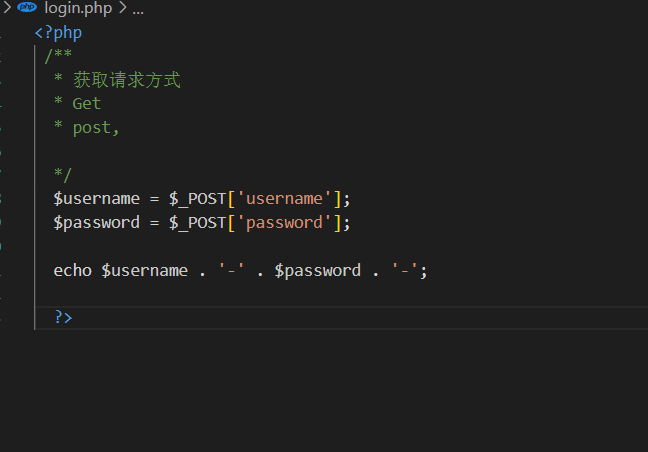Viewport: 648px width, 452px height.
Task: Click the /** comment opening line
Action: (x=58, y=56)
